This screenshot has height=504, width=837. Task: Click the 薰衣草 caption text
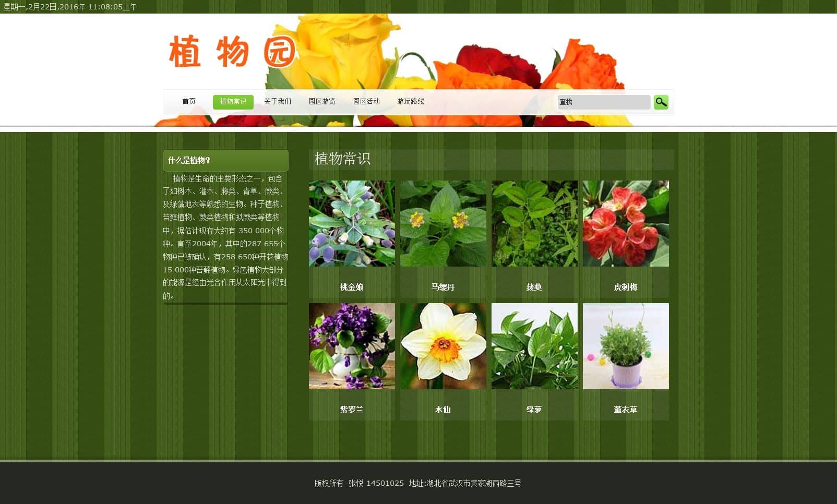click(625, 410)
